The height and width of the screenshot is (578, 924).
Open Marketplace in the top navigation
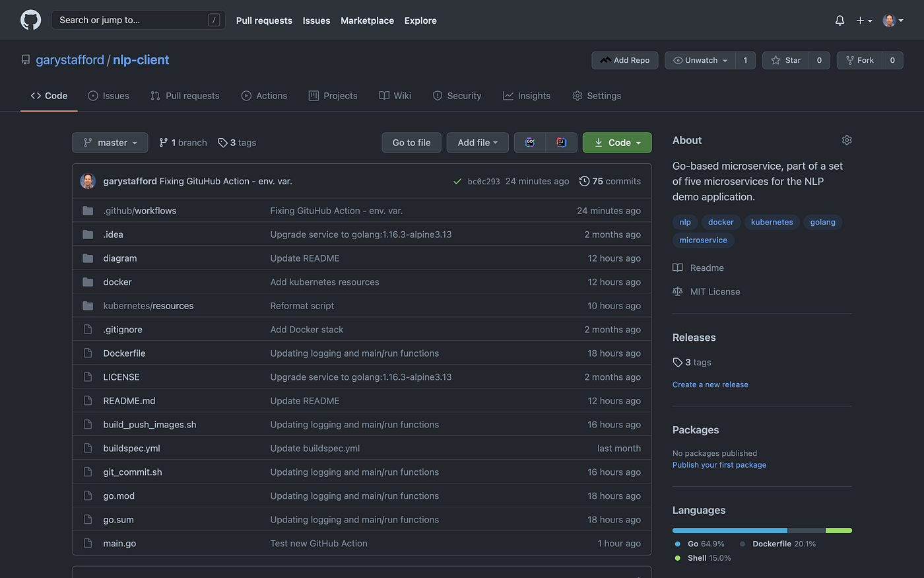pyautogui.click(x=367, y=20)
